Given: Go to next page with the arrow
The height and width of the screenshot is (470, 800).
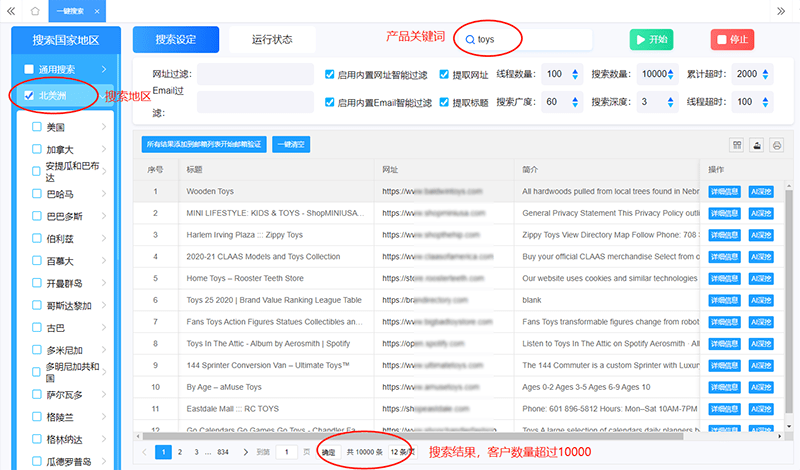Looking at the screenshot, I should tap(246, 453).
